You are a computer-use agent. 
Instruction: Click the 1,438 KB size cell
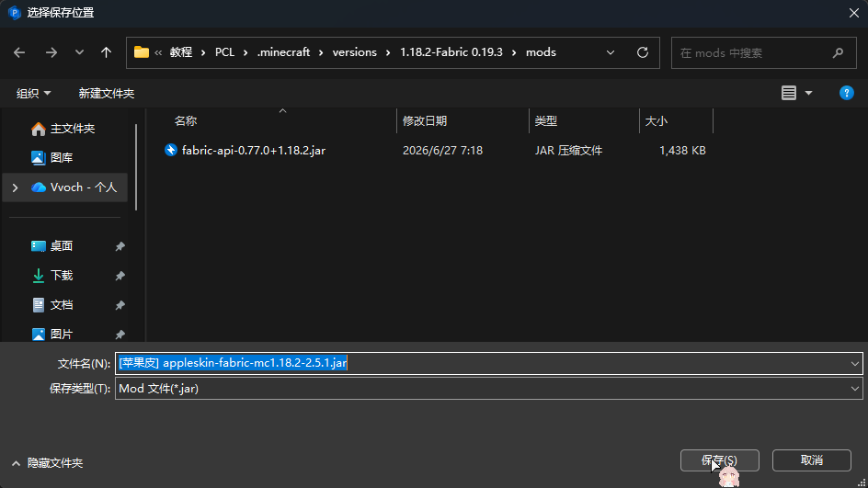pyautogui.click(x=682, y=151)
